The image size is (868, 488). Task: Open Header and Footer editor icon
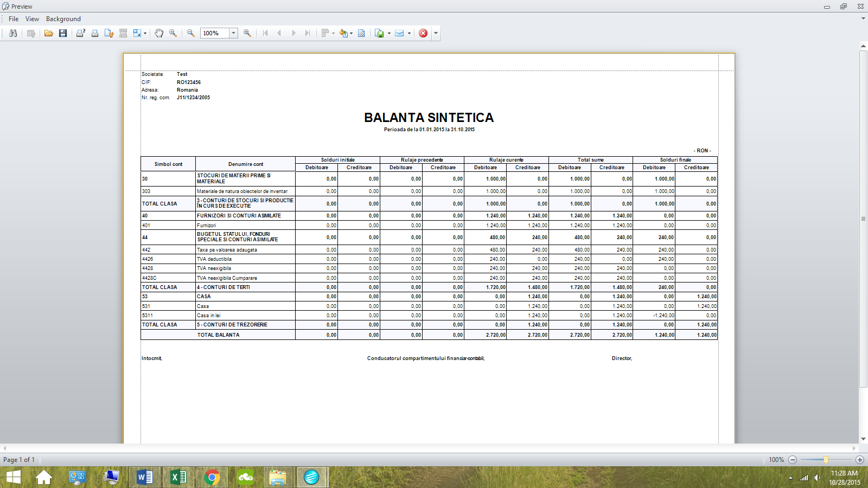click(x=123, y=33)
